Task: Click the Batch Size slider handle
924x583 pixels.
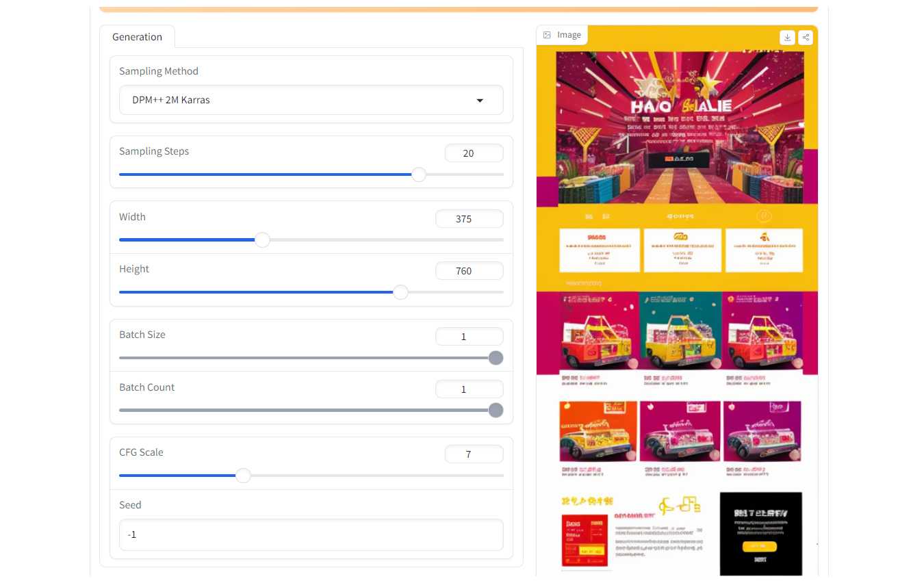Action: tap(496, 358)
